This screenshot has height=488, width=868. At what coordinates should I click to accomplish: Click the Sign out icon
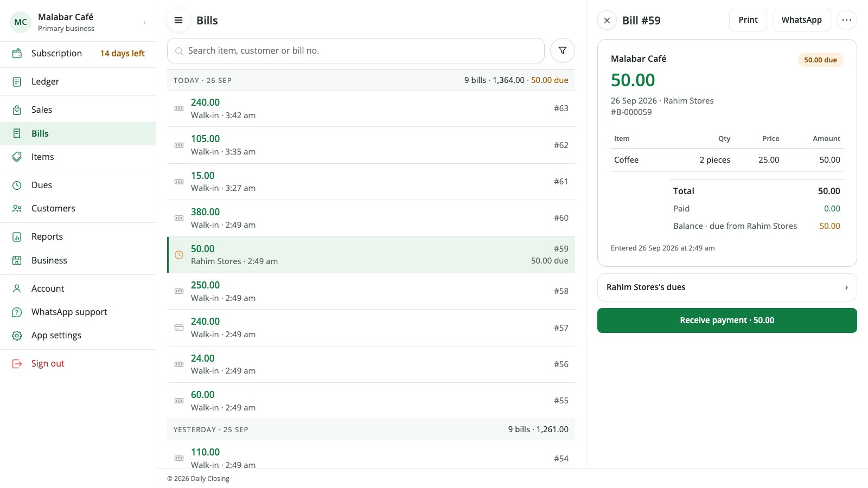coord(17,364)
